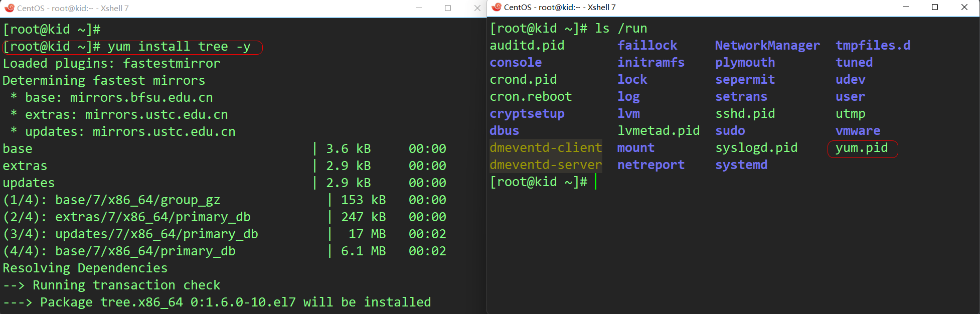Click 'lvmetad.pid' entry
This screenshot has width=980, height=314.
(659, 131)
